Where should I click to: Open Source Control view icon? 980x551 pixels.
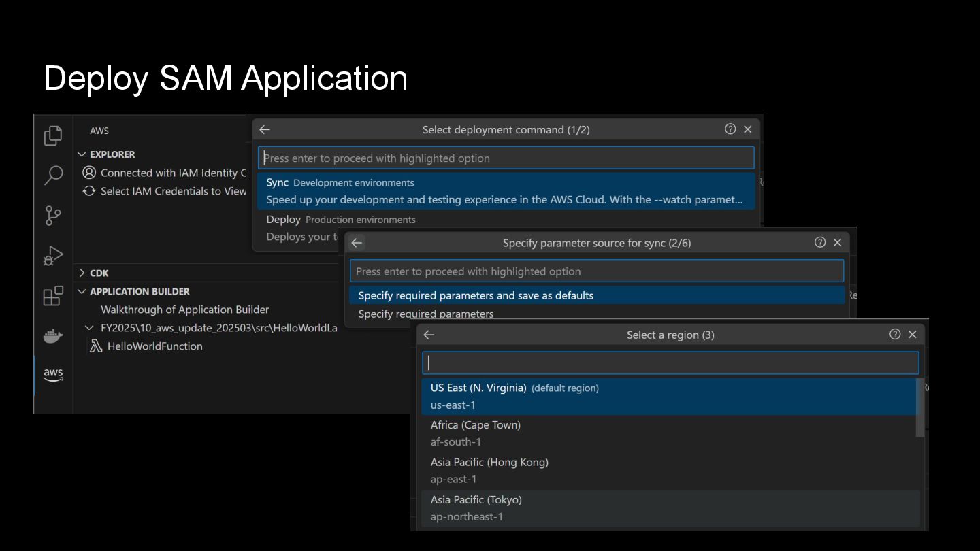tap(53, 216)
